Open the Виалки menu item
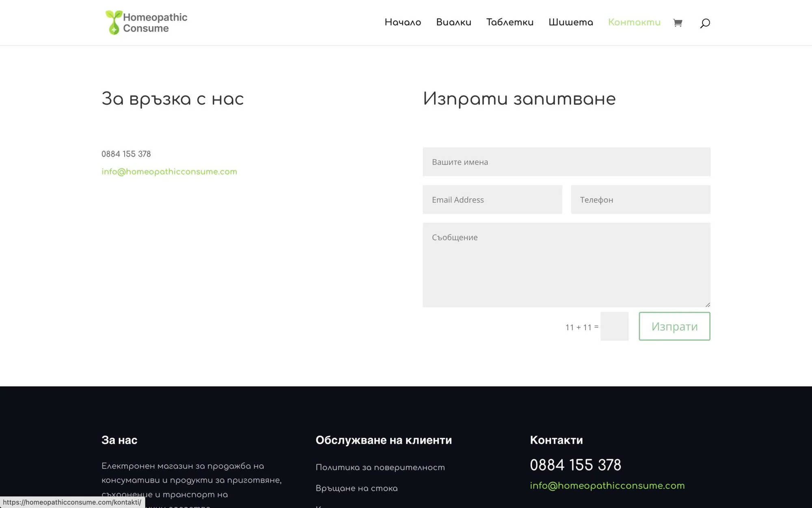 (454, 22)
